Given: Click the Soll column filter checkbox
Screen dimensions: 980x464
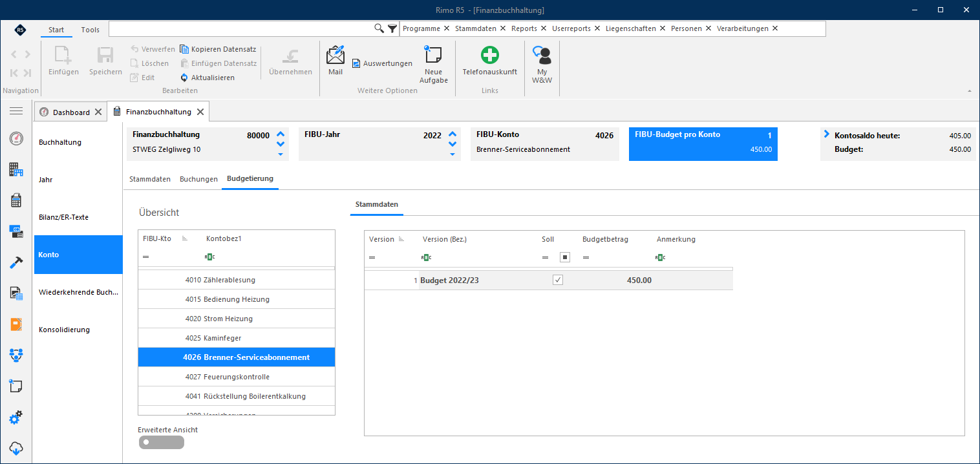Looking at the screenshot, I should 564,257.
